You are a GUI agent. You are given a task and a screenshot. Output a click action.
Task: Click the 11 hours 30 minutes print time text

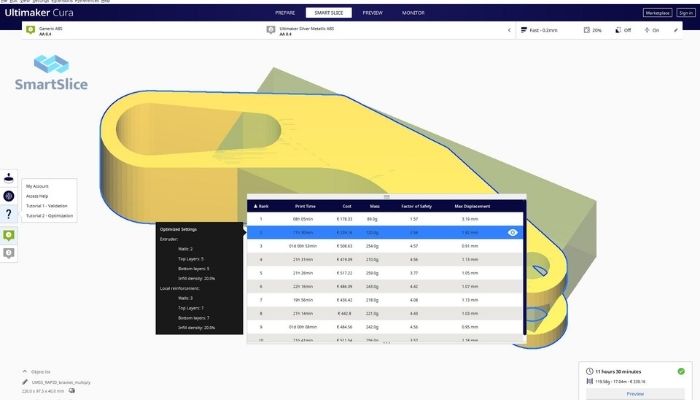click(x=618, y=371)
